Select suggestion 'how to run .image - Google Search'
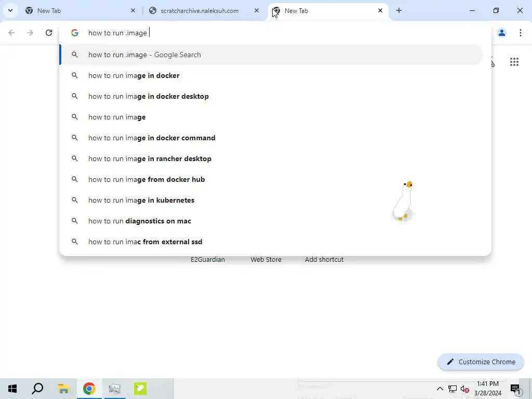The height and width of the screenshot is (399, 532). click(x=271, y=55)
